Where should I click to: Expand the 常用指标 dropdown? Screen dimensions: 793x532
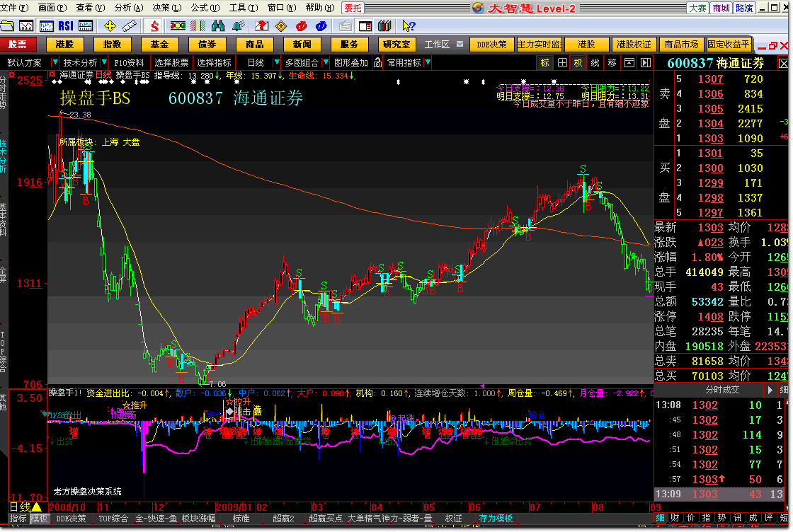click(x=428, y=63)
